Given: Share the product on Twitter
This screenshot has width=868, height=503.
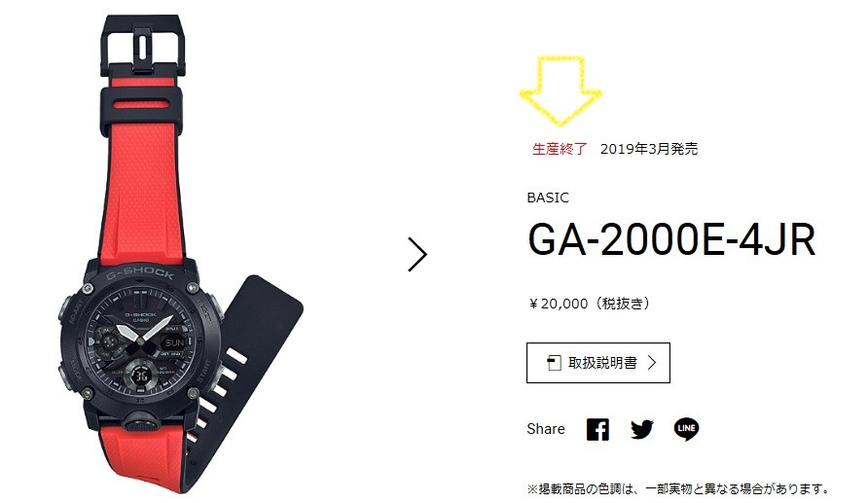Looking at the screenshot, I should [x=642, y=429].
